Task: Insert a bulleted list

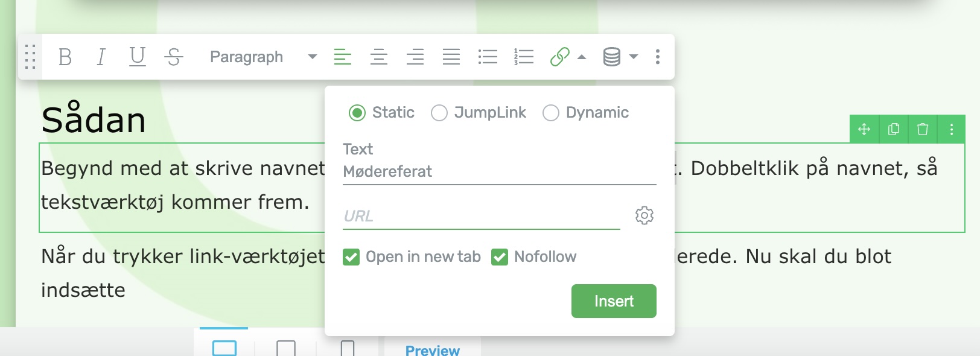Action: [488, 57]
